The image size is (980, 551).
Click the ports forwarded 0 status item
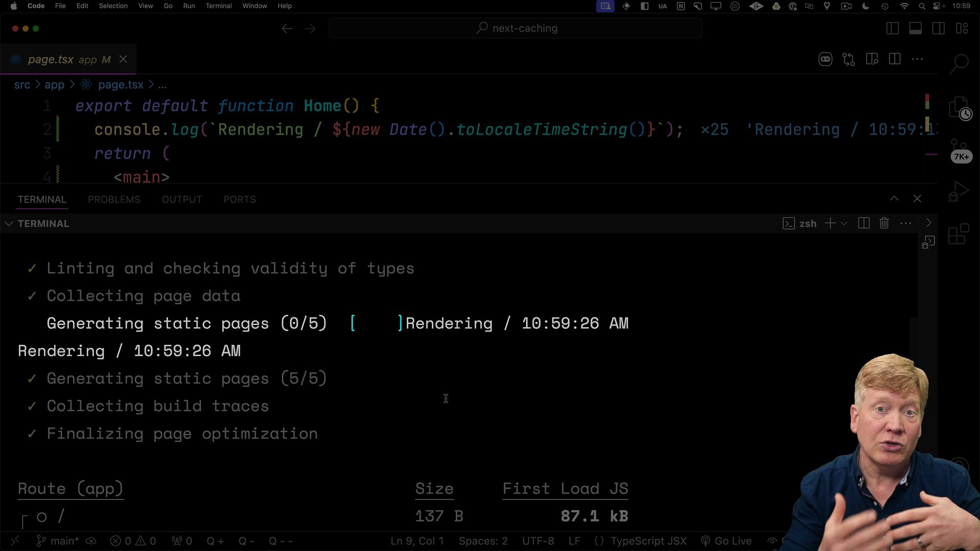(182, 541)
